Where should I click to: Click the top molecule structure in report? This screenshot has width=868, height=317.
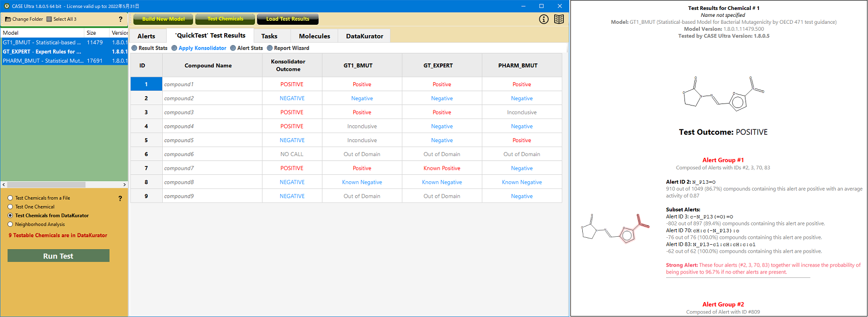coord(723,93)
